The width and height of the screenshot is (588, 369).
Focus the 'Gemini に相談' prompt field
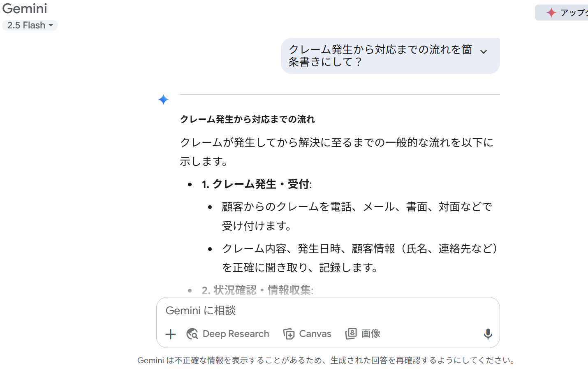click(328, 311)
